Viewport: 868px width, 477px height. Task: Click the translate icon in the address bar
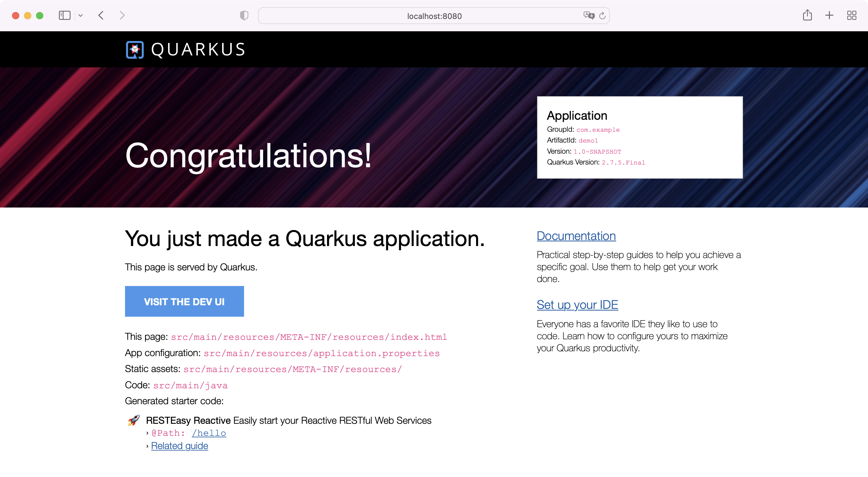589,16
